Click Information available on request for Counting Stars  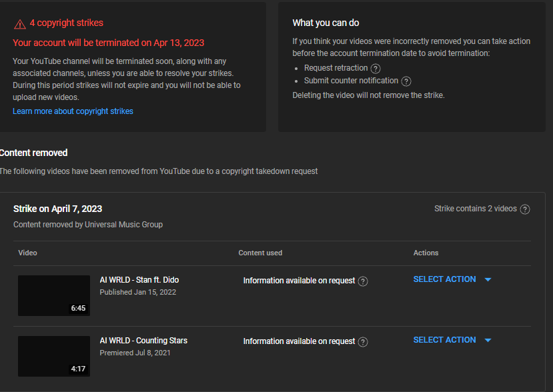coord(299,341)
